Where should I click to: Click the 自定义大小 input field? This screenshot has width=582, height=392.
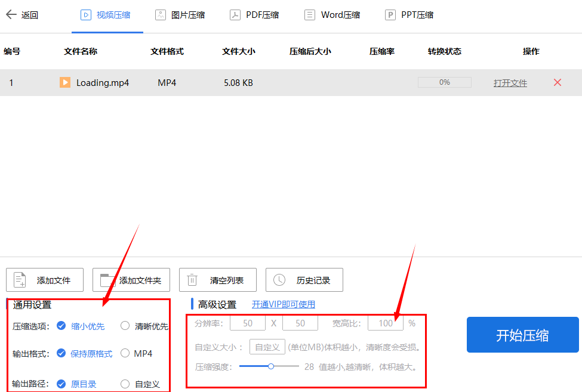pos(267,347)
